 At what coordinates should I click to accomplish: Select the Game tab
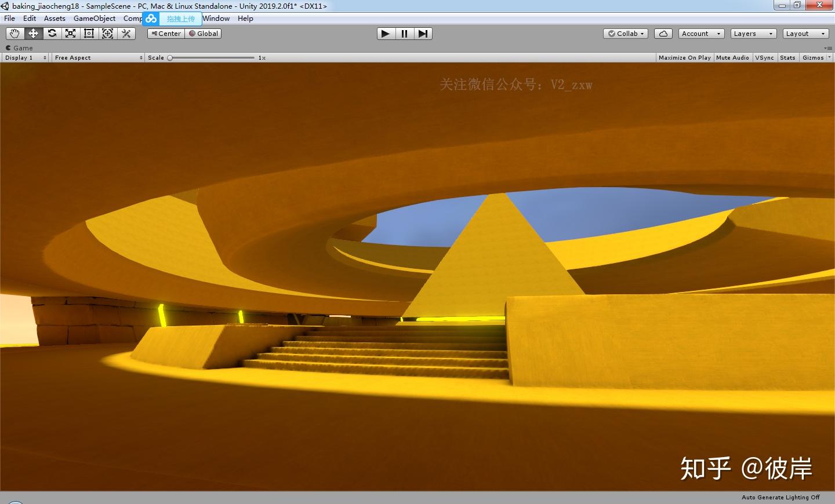pyautogui.click(x=19, y=48)
